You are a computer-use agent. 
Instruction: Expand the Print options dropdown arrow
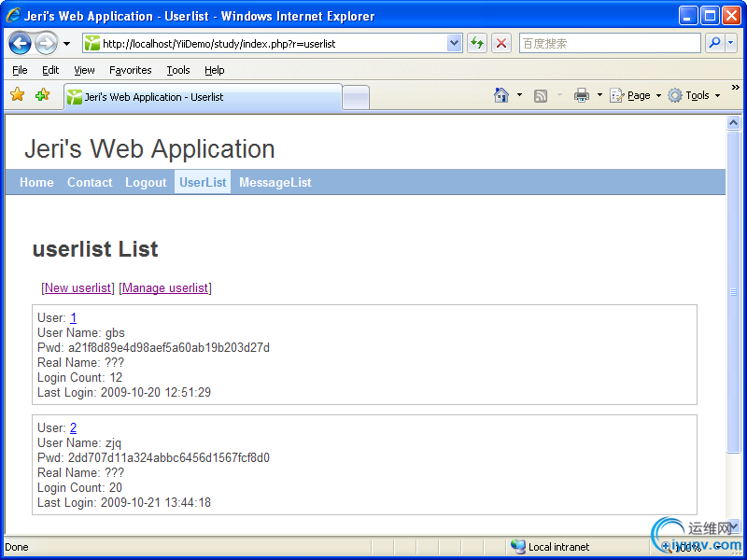pyautogui.click(x=599, y=95)
